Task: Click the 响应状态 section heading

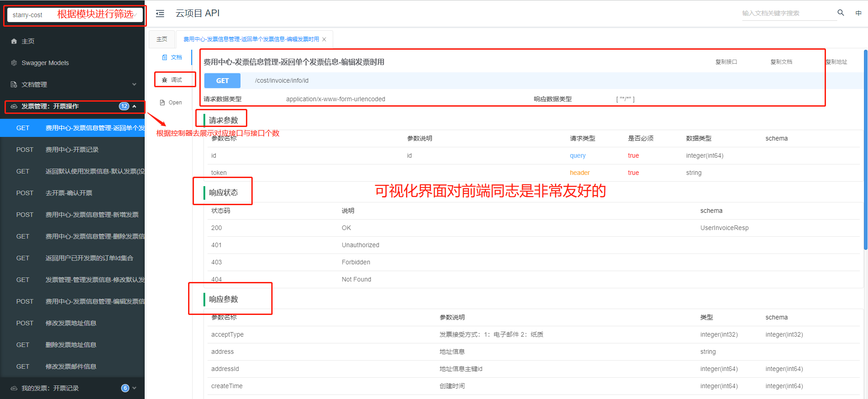Action: coord(223,192)
